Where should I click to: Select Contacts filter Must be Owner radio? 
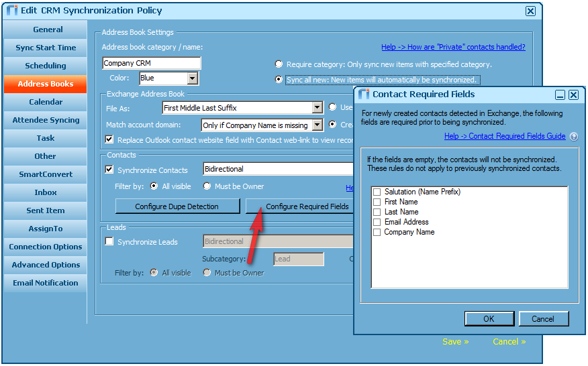207,186
